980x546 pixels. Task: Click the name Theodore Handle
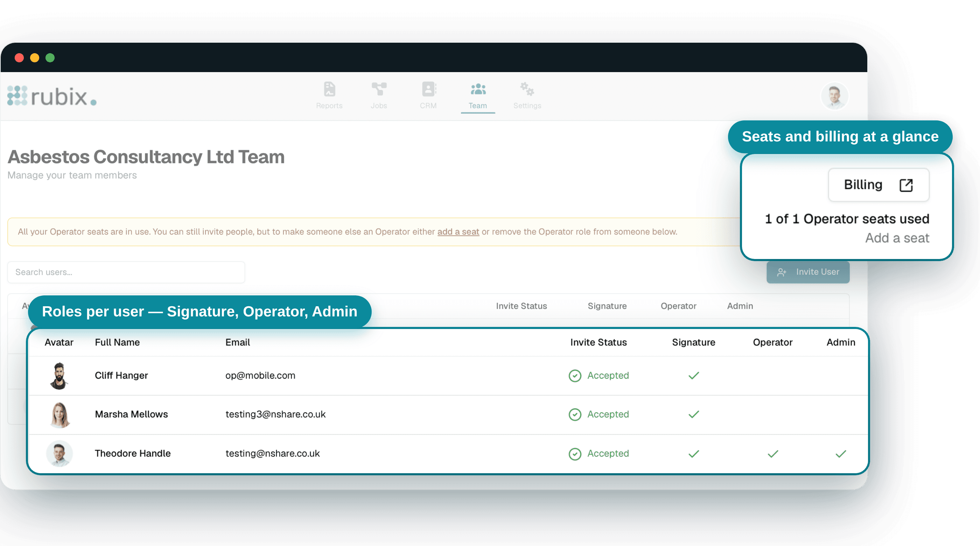coord(133,454)
